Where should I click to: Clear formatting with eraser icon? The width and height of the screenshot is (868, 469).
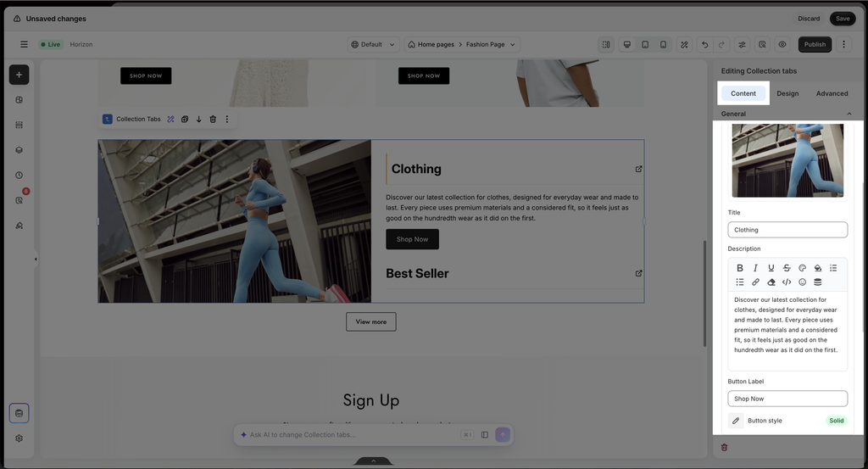click(771, 282)
